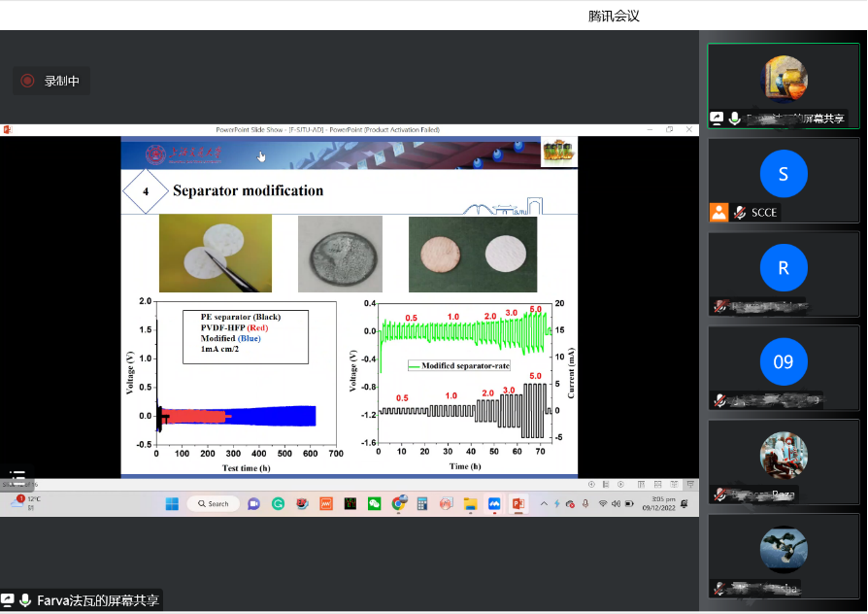868x614 pixels.
Task: Open the Calculator app in taskbar
Action: 422,503
